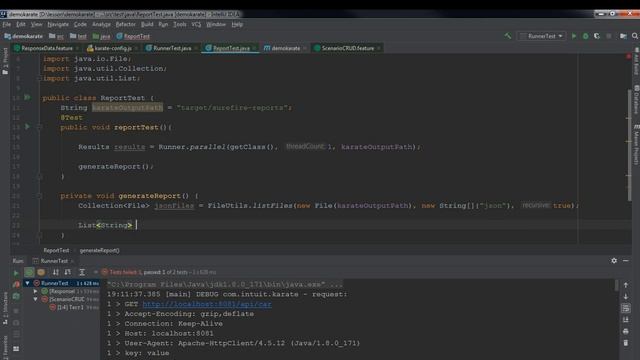This screenshot has height=360, width=640.
Task: Open the localhost:8081/api/car link in console
Action: (207, 304)
